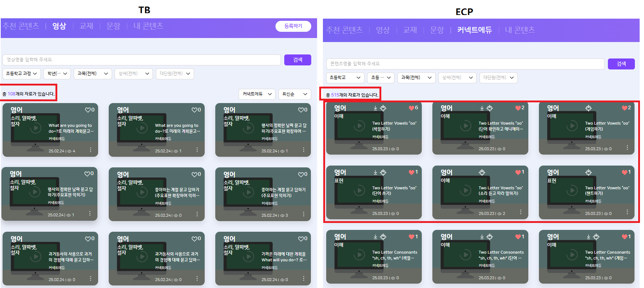Select the 교재 tab in the TB panel

click(86, 26)
